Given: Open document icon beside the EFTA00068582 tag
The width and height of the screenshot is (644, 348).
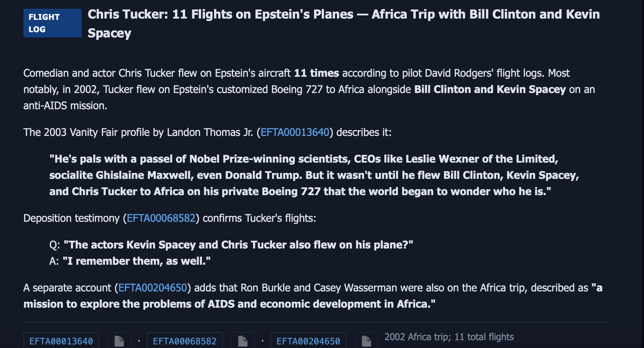Looking at the screenshot, I should click(x=243, y=341).
